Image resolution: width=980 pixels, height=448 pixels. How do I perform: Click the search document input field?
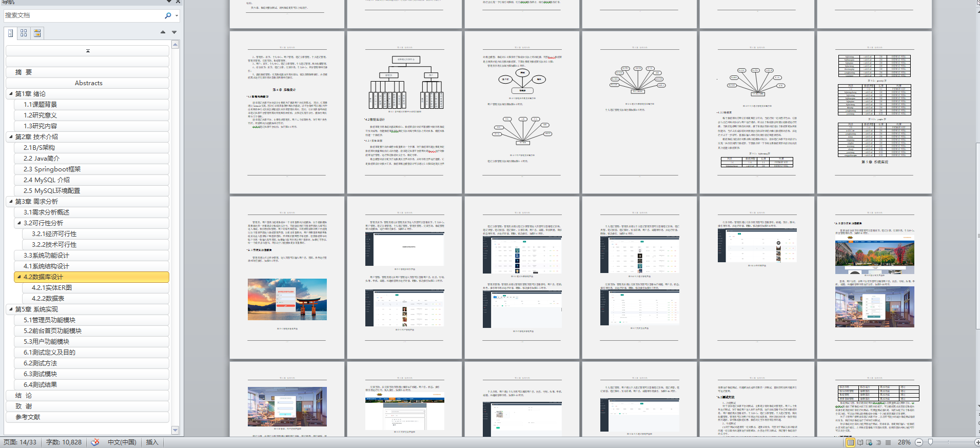84,15
